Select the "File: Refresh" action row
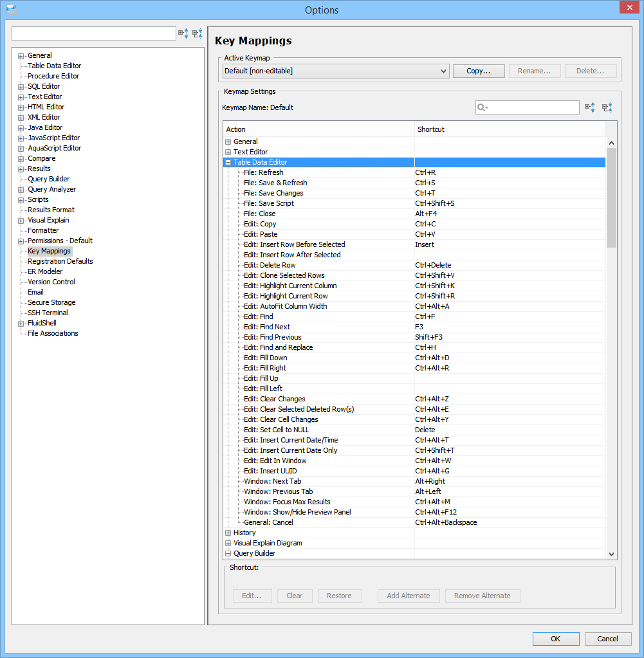The image size is (644, 658). pos(414,172)
